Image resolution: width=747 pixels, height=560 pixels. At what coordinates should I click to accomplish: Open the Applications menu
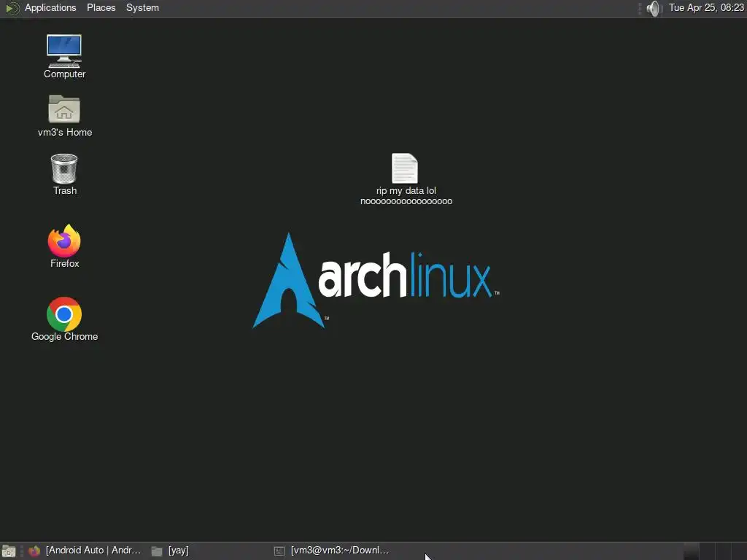click(x=50, y=7)
